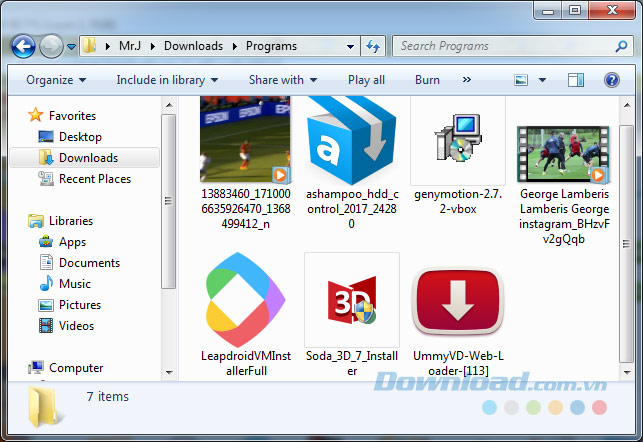643x442 pixels.
Task: Select the genymotion-2.7.2-vbox installer icon
Action: tap(457, 140)
